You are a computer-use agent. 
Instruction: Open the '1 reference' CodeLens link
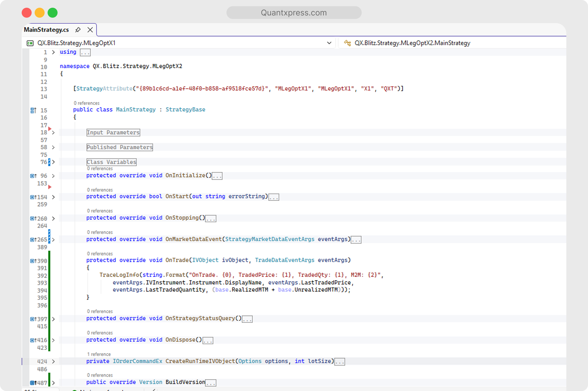coord(99,354)
